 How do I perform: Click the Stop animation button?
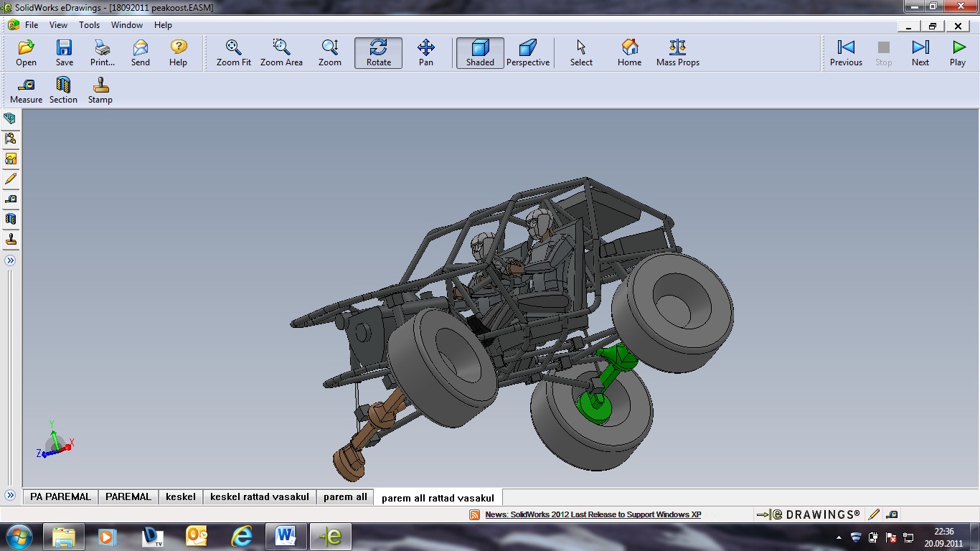(884, 53)
